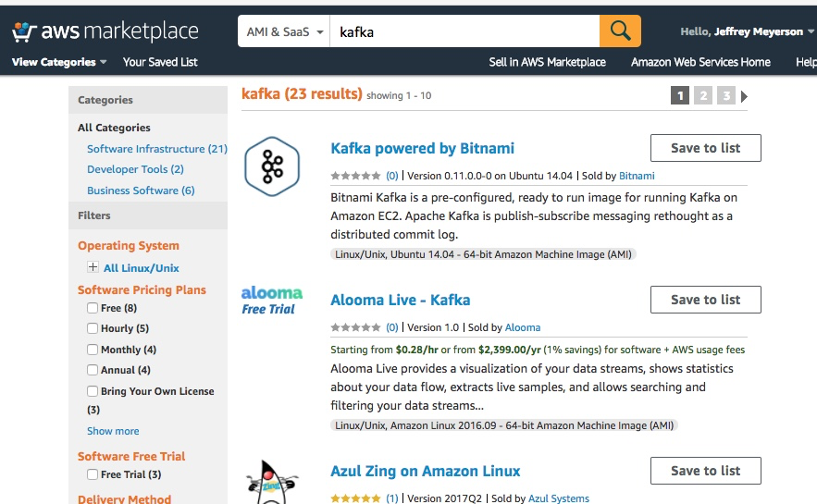Expand All Linux/Unix plus icon
Screen dimensions: 817x504
tap(93, 267)
